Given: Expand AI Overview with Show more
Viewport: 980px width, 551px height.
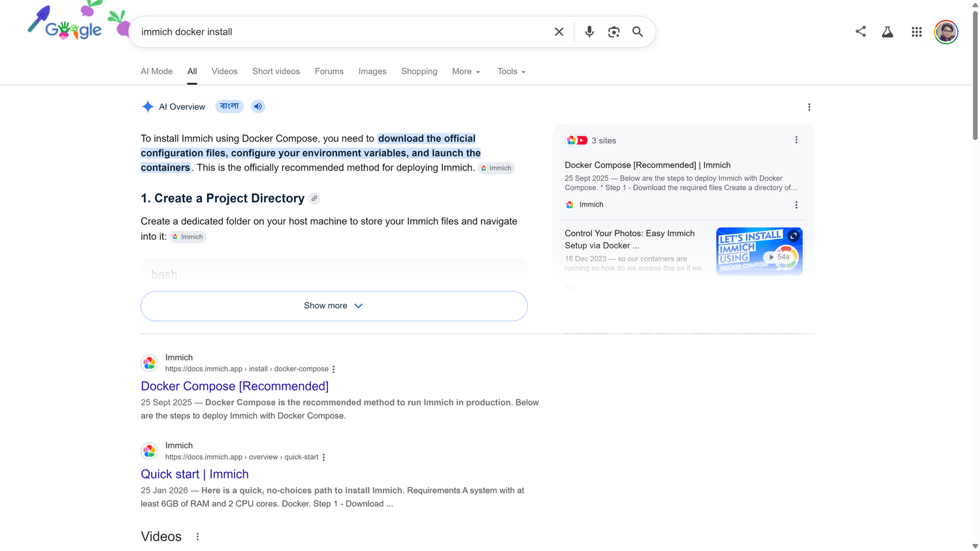Looking at the screenshot, I should [334, 306].
